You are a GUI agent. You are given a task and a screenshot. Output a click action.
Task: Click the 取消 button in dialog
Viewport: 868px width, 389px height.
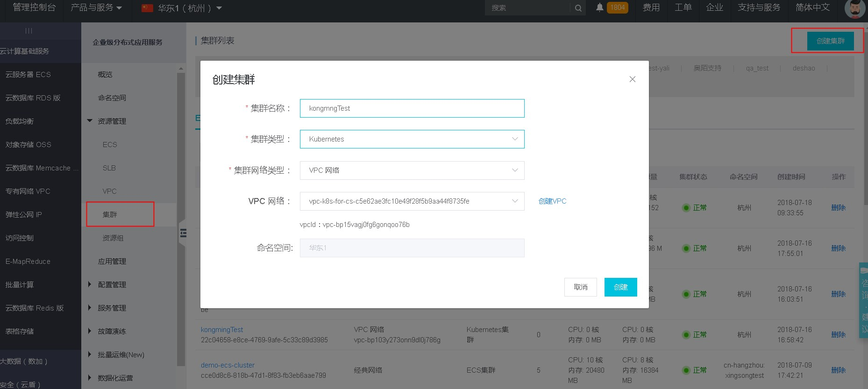[580, 287]
